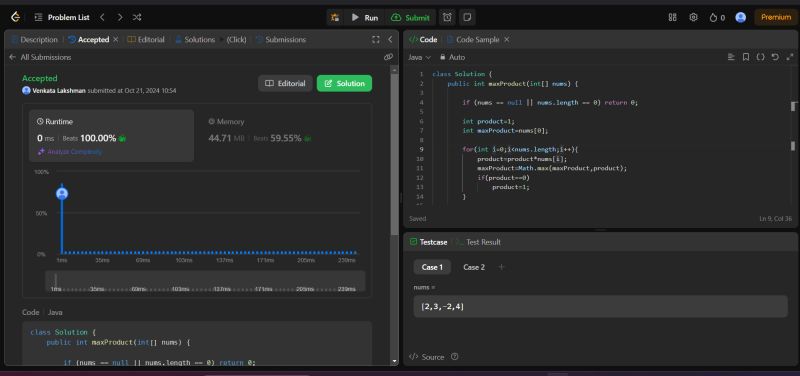Image resolution: width=800 pixels, height=376 pixels.
Task: Open settings gear icon
Action: coord(693,17)
